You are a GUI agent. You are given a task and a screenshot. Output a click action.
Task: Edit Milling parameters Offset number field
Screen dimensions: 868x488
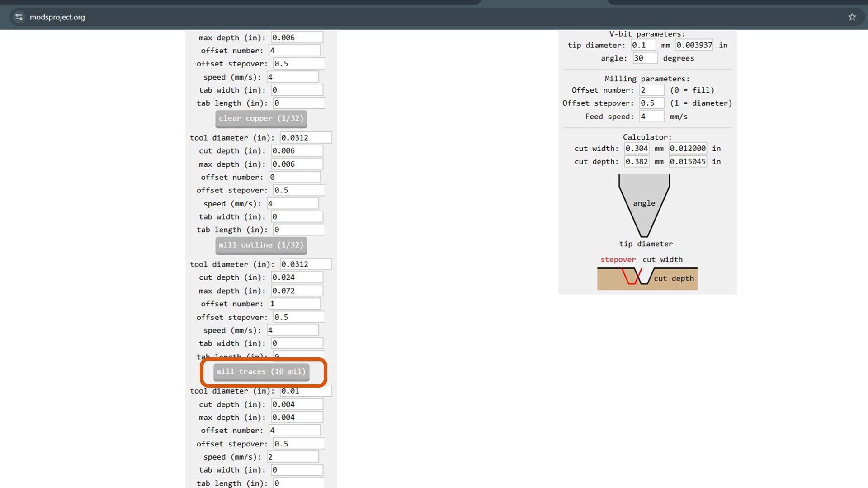click(x=651, y=90)
